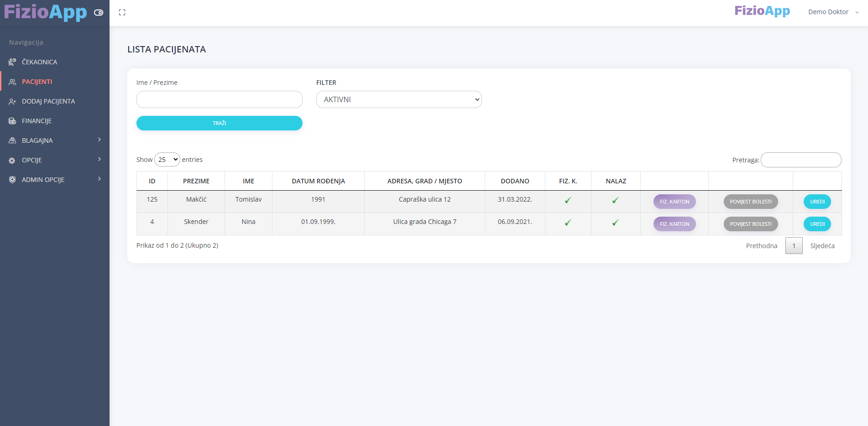Click the Čekaonica waiting room icon
868x426 pixels.
point(12,62)
